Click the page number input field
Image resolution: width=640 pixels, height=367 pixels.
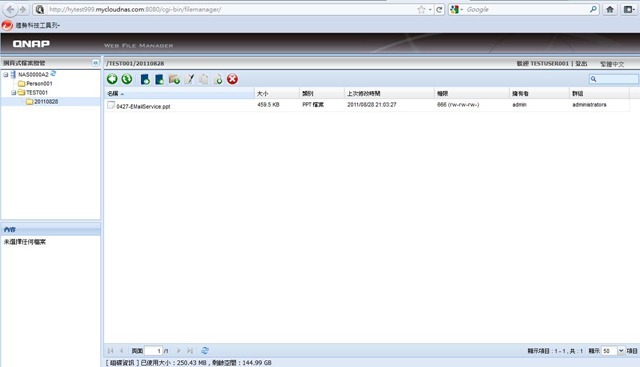click(153, 351)
